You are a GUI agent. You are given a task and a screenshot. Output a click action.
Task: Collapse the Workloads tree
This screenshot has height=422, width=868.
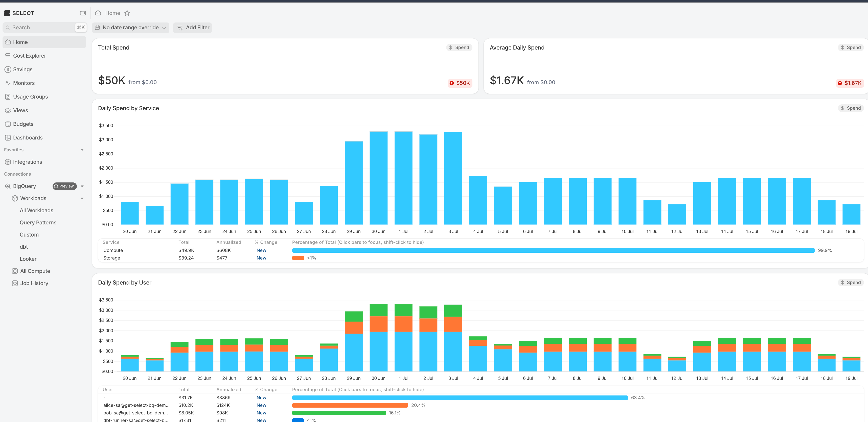coord(82,198)
